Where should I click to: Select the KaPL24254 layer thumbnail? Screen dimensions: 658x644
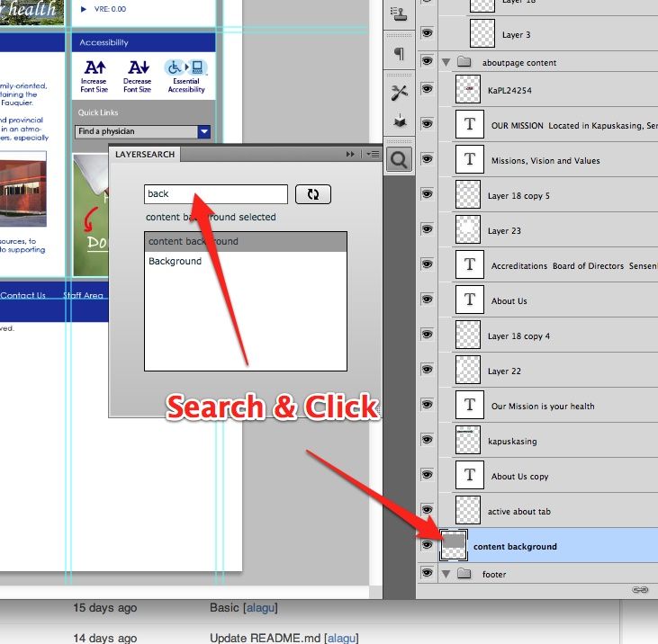pyautogui.click(x=468, y=89)
